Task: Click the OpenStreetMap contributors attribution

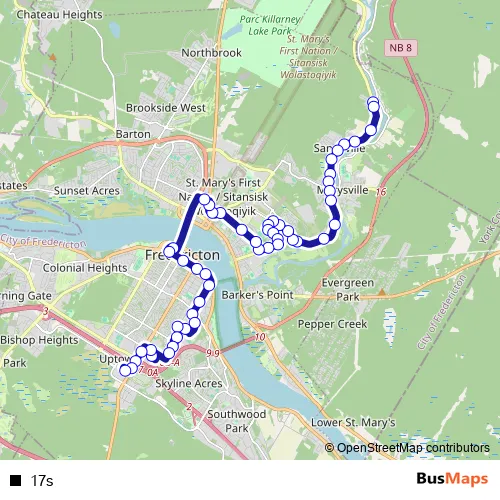Action: (407, 448)
